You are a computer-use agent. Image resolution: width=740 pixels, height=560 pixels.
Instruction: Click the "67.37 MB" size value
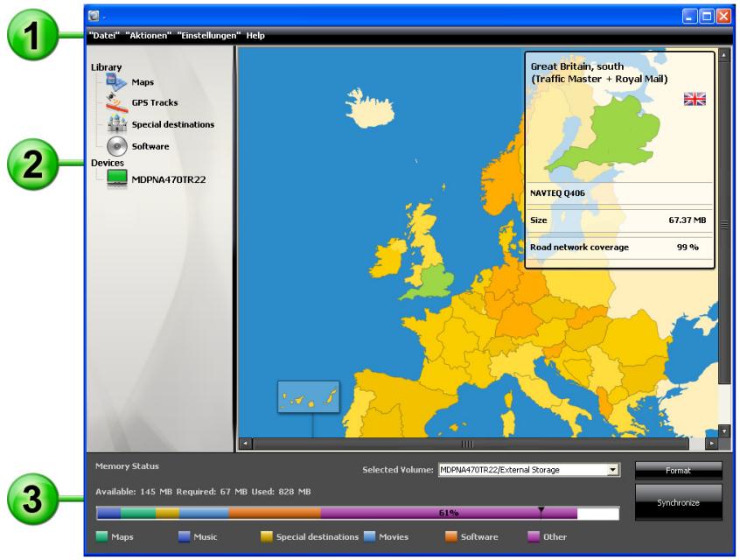688,220
